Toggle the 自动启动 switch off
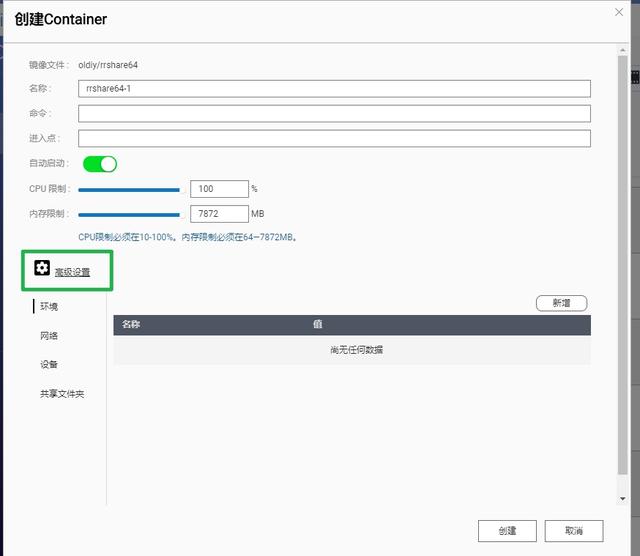The width and height of the screenshot is (640, 556). 100,163
